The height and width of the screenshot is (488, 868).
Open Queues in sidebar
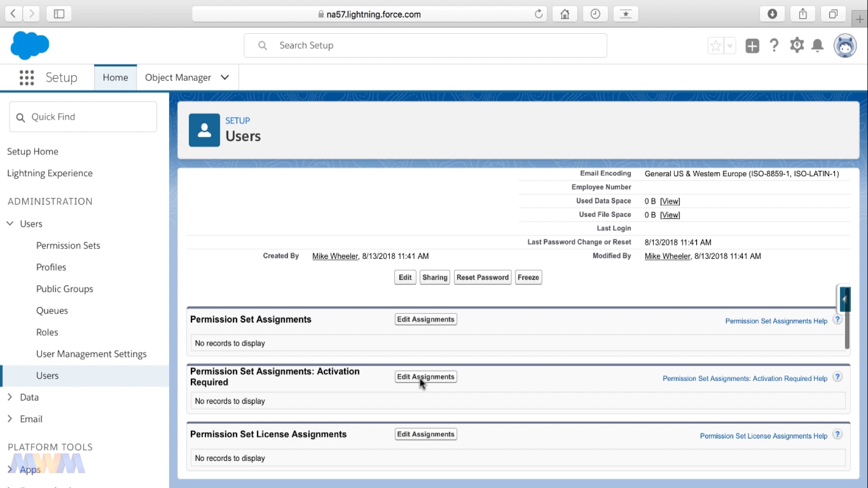[x=52, y=310]
